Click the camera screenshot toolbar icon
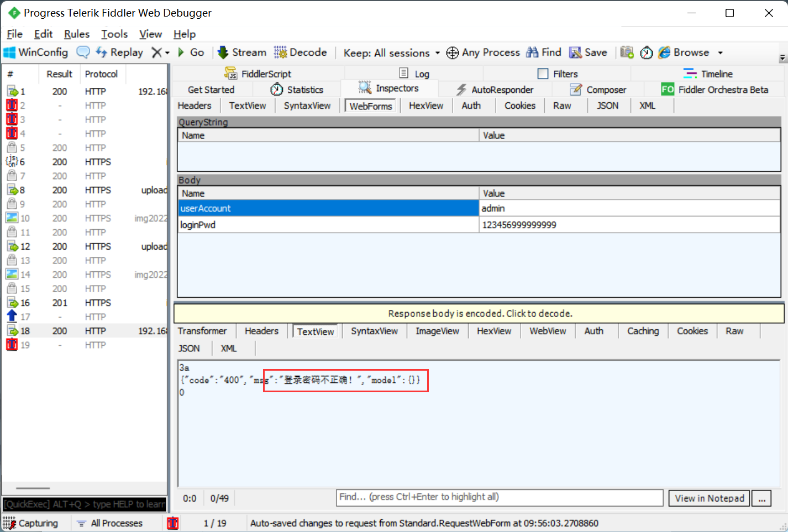 627,52
